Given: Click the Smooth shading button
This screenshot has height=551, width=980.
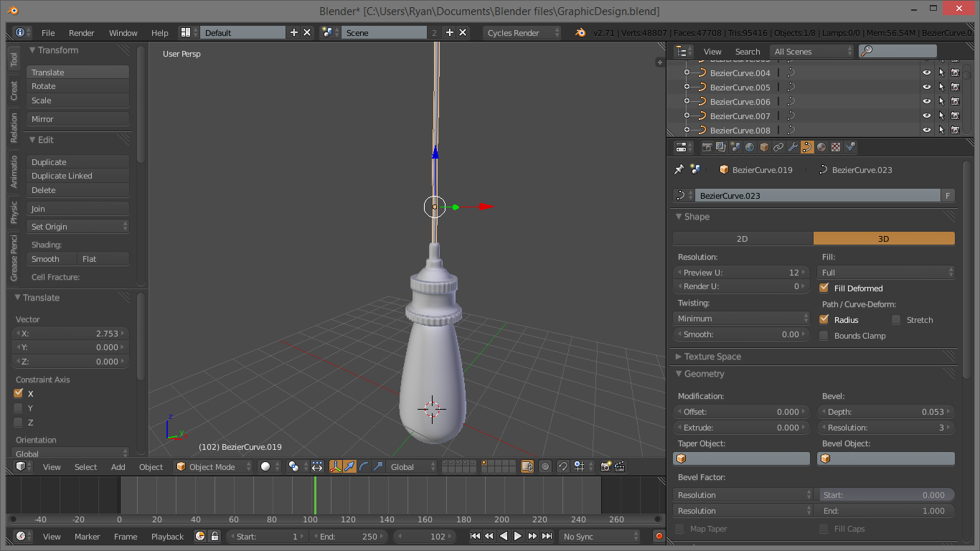Looking at the screenshot, I should pyautogui.click(x=52, y=259).
